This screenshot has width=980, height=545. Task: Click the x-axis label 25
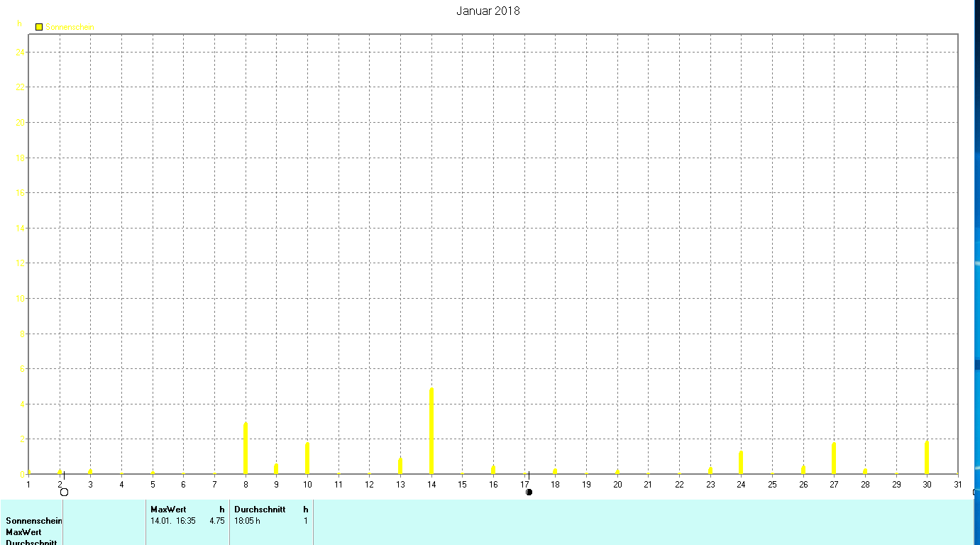click(x=772, y=485)
